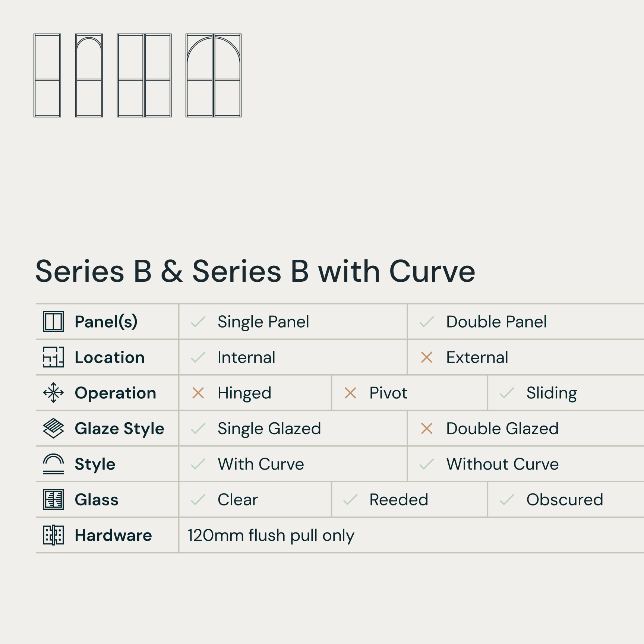The width and height of the screenshot is (644, 644).
Task: Click the plain single panel door drawing
Action: 47,76
